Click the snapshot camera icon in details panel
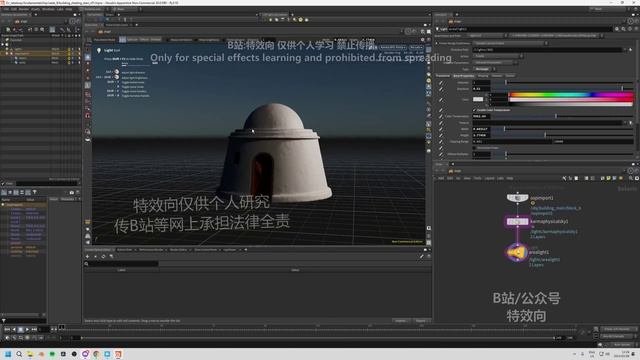Image resolution: width=640 pixels, height=360 pixels. tap(72, 192)
